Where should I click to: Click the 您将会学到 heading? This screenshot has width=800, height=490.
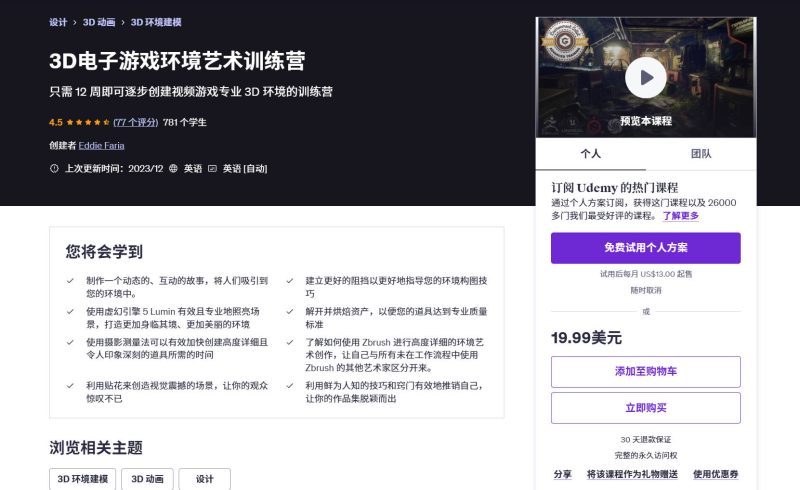point(104,251)
